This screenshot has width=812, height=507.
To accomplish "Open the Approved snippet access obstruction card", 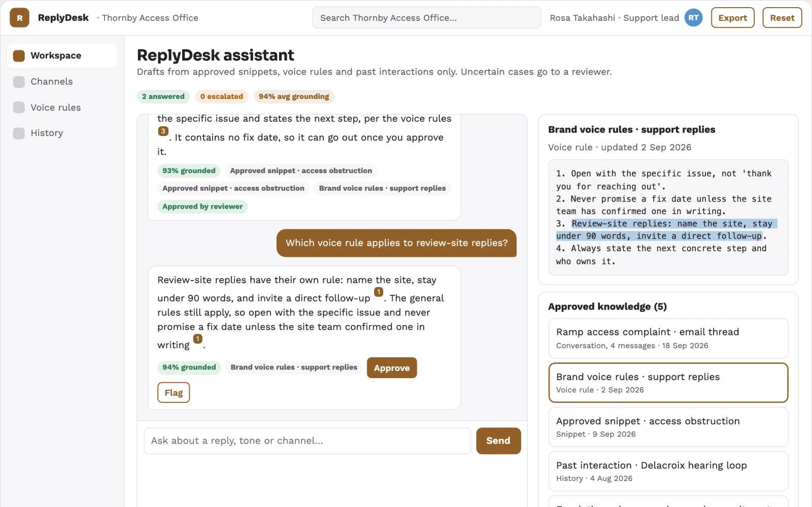I will coord(668,427).
